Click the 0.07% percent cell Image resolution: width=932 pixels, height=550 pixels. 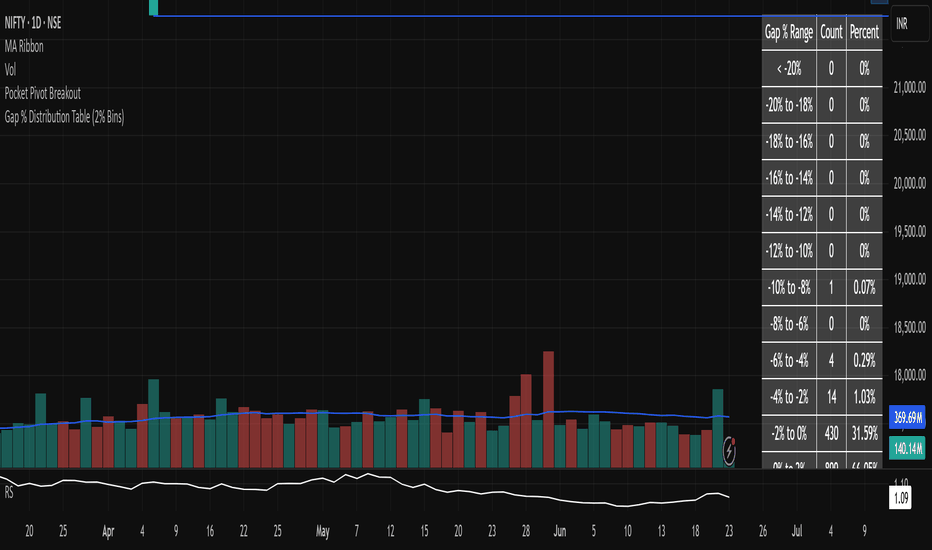[x=864, y=288]
